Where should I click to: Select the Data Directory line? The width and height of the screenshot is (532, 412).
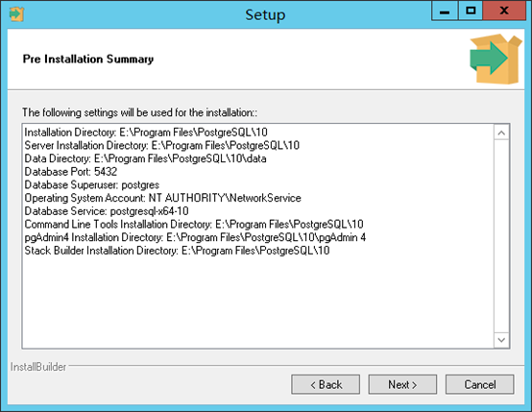coord(145,158)
